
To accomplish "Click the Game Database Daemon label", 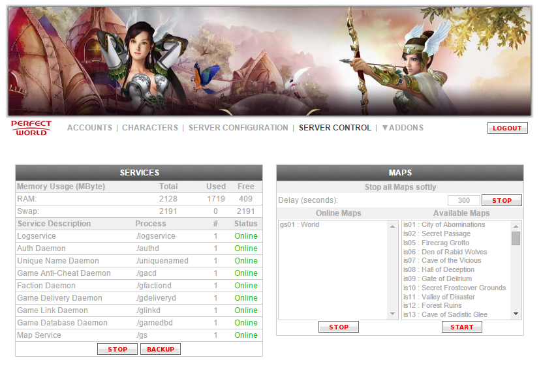I will [x=63, y=323].
